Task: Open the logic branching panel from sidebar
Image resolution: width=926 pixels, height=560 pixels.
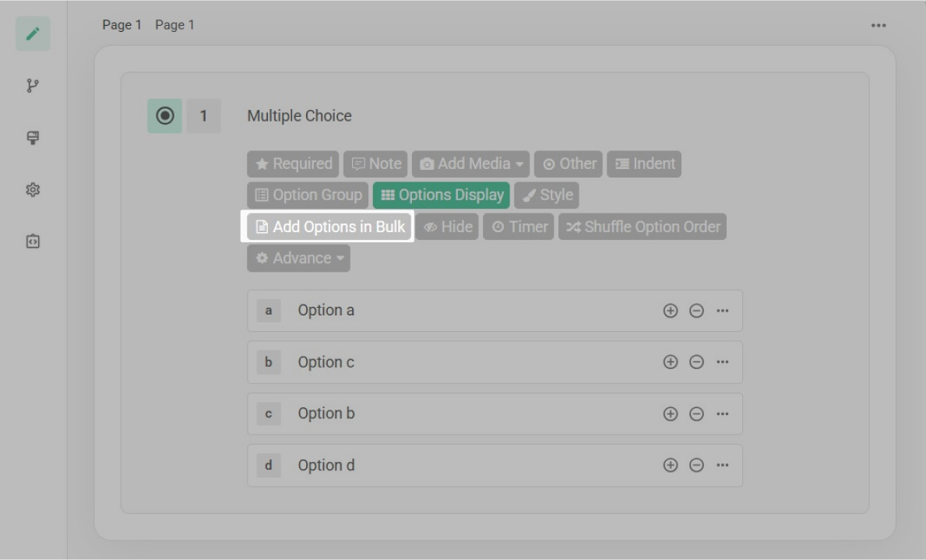Action: (x=33, y=86)
